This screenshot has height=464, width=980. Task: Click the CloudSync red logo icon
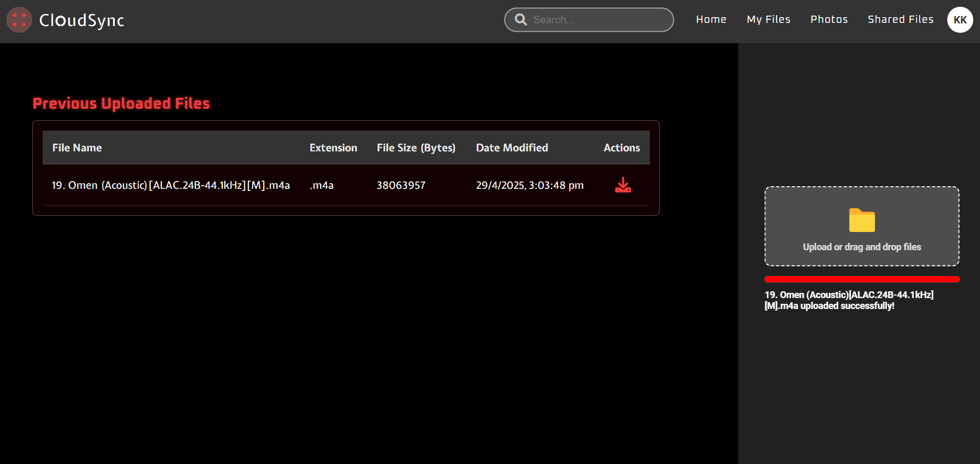(19, 20)
